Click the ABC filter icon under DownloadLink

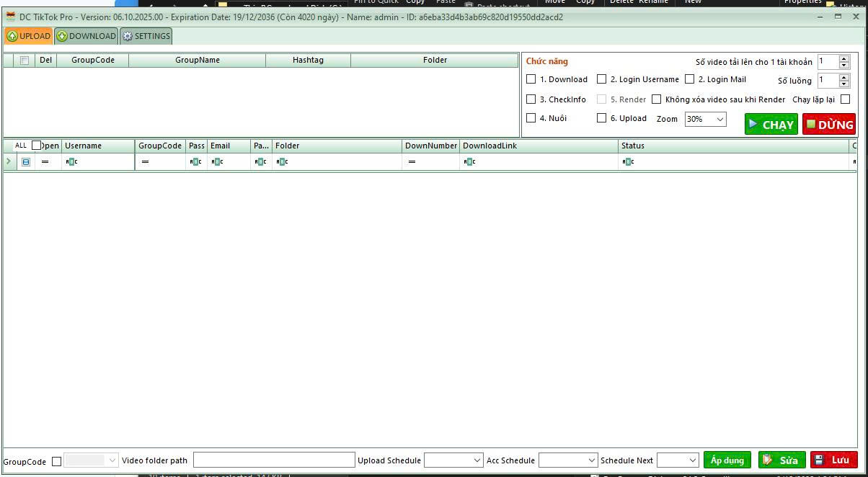pos(469,162)
